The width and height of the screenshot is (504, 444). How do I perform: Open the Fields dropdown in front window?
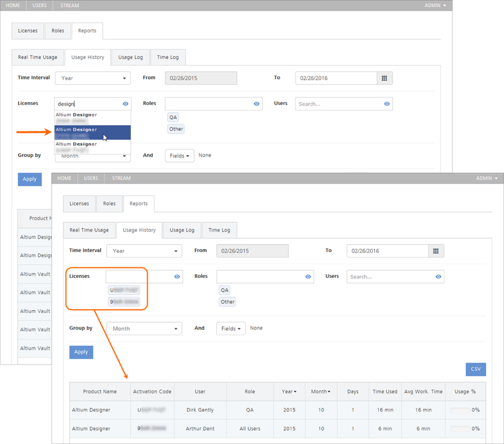click(231, 329)
